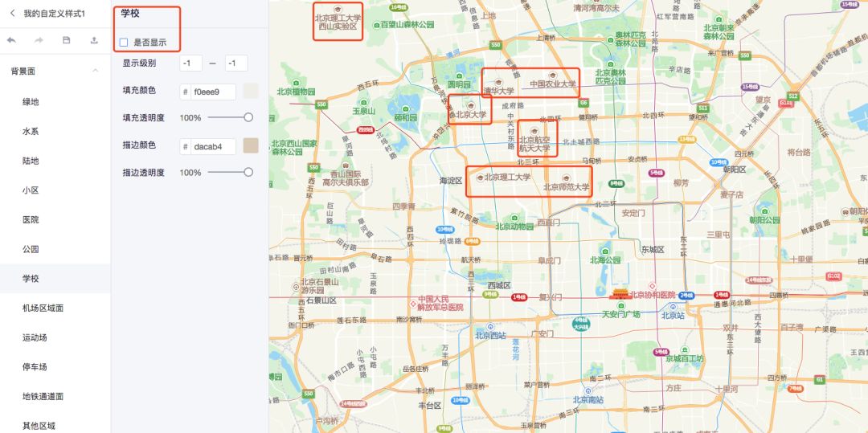Click the 显示级别 maximum level field
Screen dimensions: 868x433
tap(236, 63)
